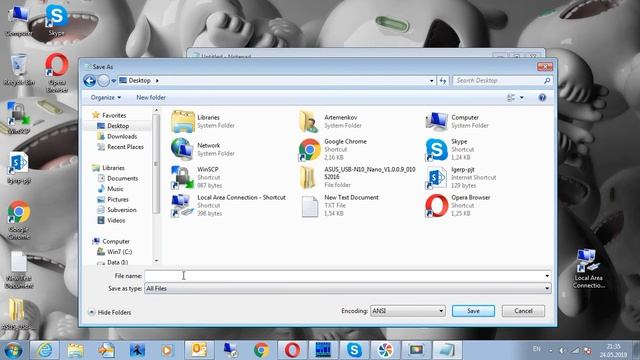Click the recent pages dropdown arrow

tap(113, 81)
